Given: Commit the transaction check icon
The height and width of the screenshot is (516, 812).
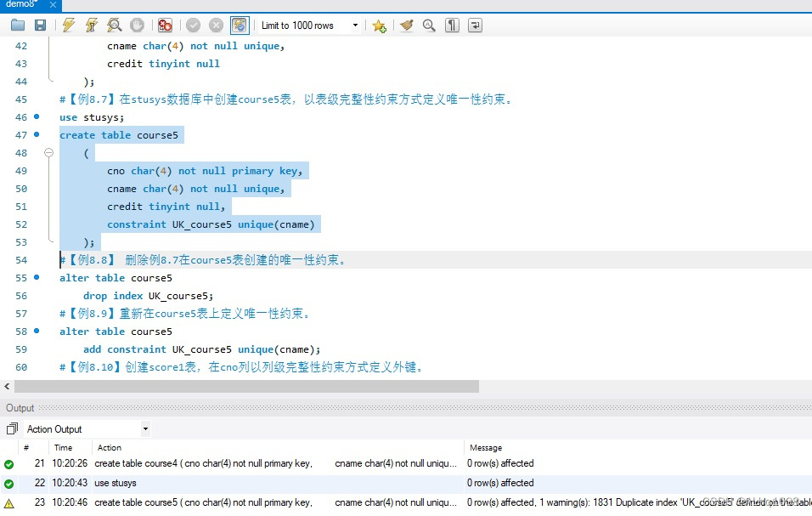Looking at the screenshot, I should (x=193, y=25).
